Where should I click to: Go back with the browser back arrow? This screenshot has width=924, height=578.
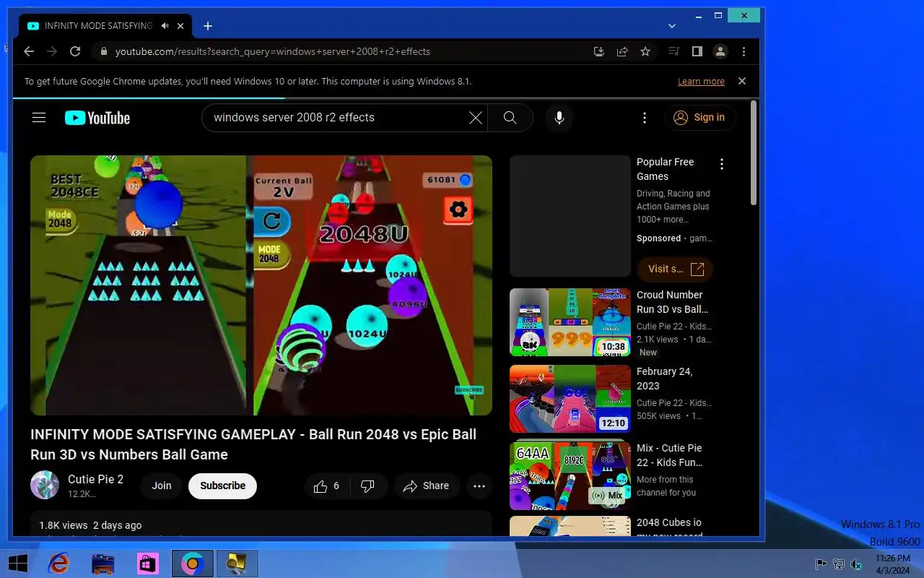29,51
